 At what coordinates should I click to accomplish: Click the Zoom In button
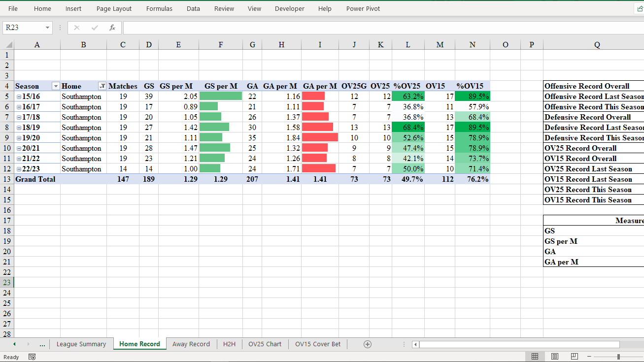click(x=641, y=356)
